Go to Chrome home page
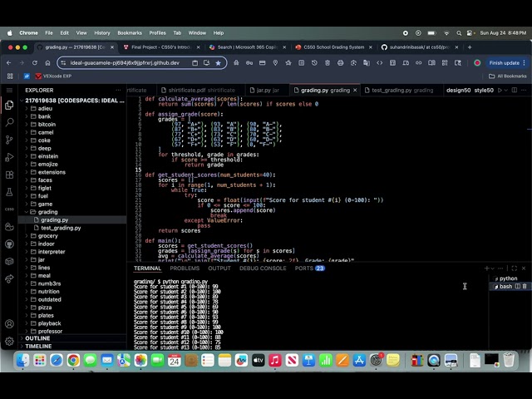 coord(47,63)
